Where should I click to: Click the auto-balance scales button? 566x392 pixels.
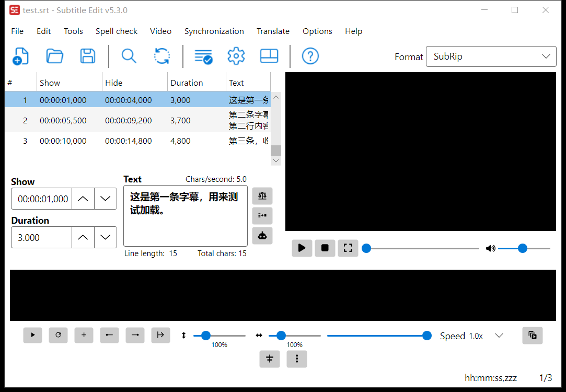click(262, 196)
